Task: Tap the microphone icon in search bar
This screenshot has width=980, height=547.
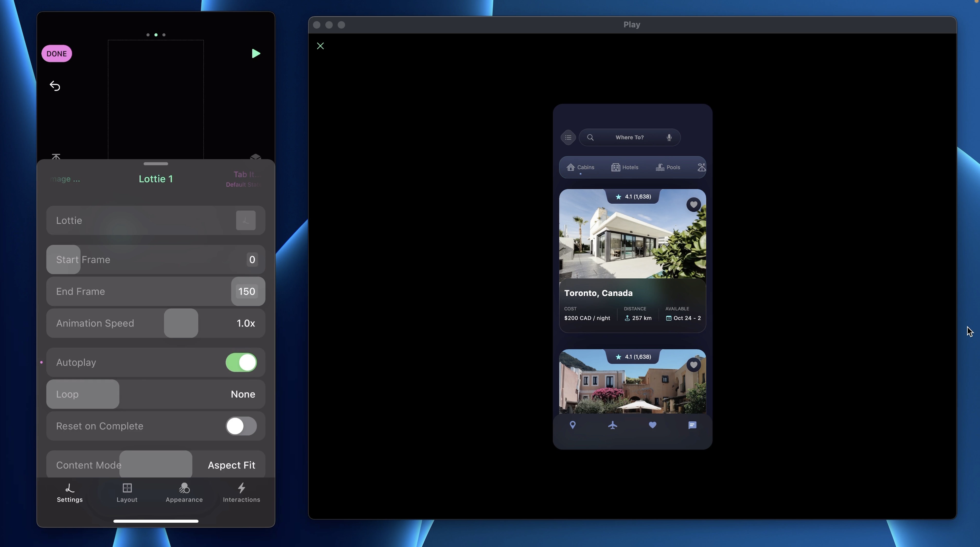Action: point(669,138)
